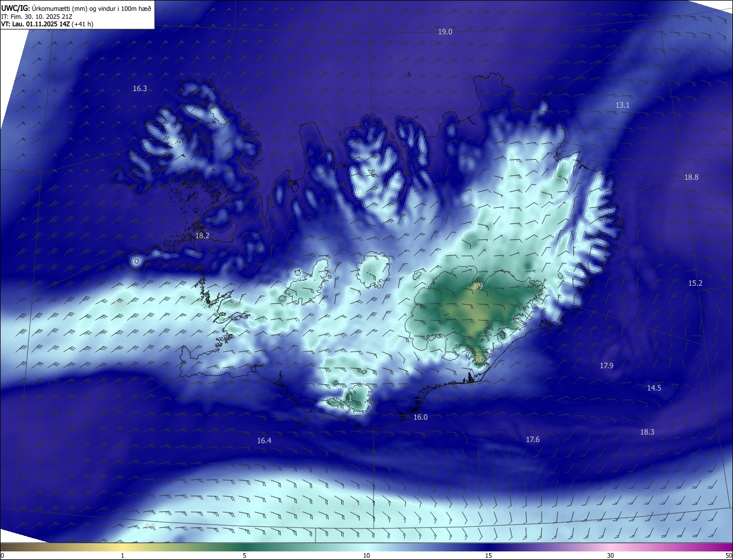Click the 15.2 value label
Viewport: 733px width, 560px height.
tap(695, 283)
